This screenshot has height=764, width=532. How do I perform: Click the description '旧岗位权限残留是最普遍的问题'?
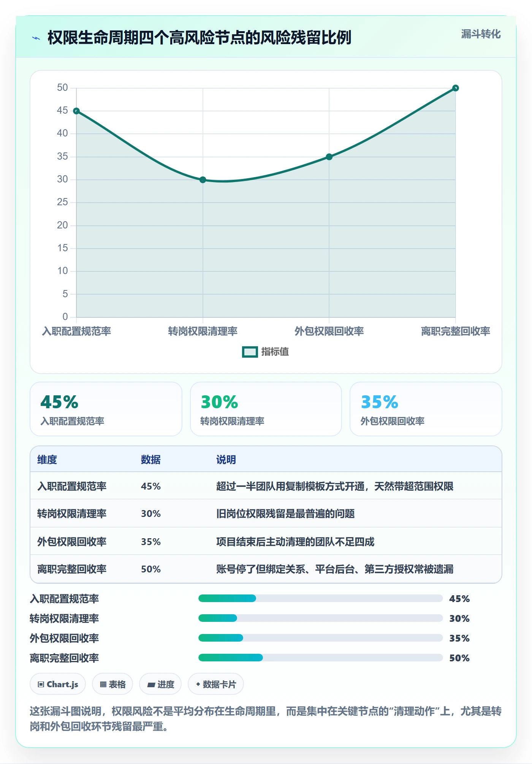285,514
